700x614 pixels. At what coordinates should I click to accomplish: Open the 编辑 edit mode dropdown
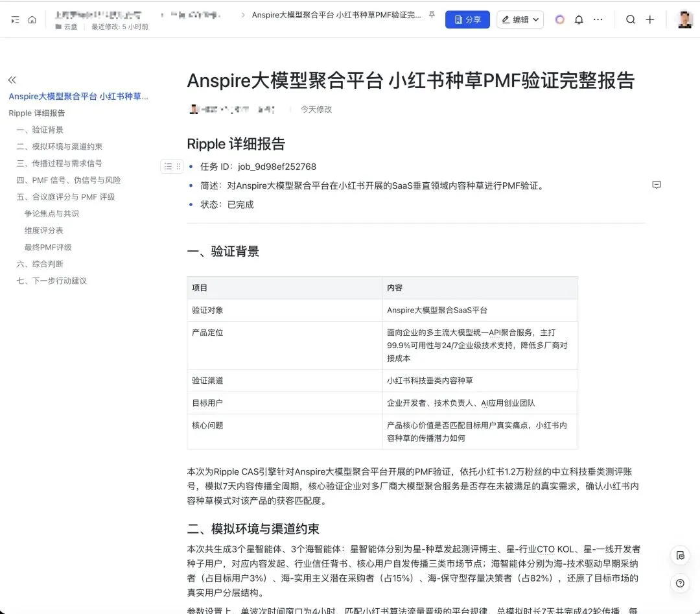(x=520, y=19)
